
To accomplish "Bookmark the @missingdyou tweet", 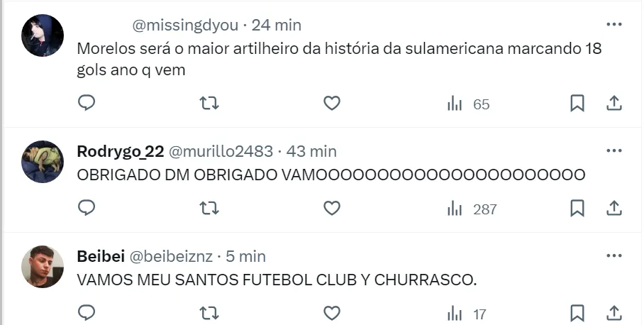I will pos(577,103).
